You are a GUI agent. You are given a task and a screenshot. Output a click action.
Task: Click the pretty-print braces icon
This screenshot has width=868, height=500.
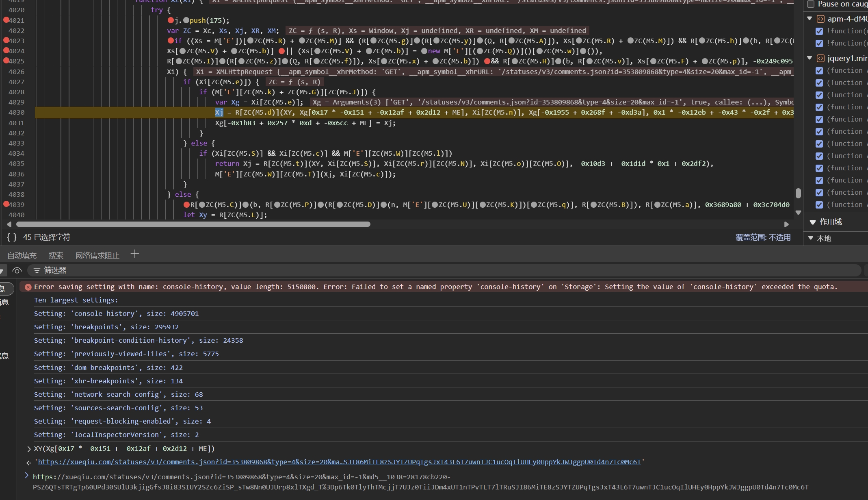coord(12,237)
